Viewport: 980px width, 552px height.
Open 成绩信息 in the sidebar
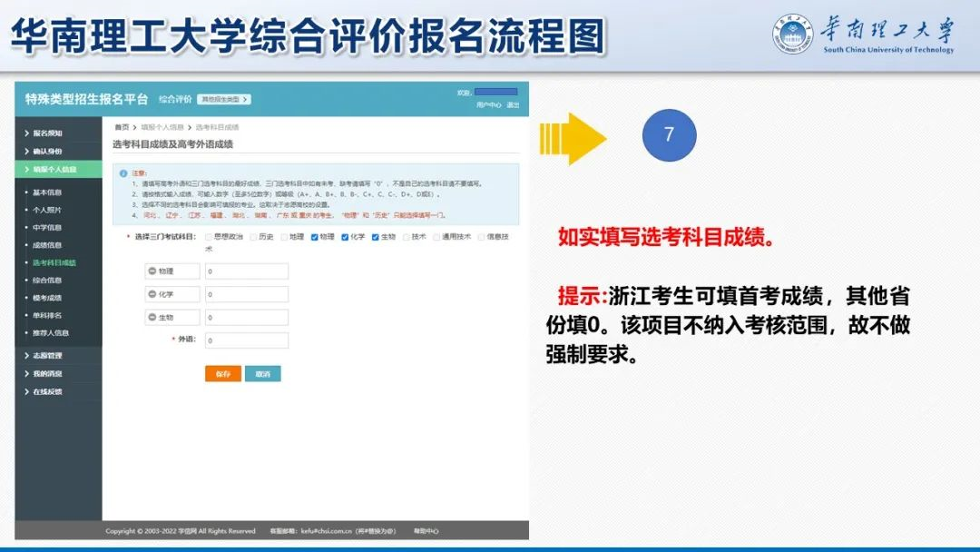pos(47,245)
